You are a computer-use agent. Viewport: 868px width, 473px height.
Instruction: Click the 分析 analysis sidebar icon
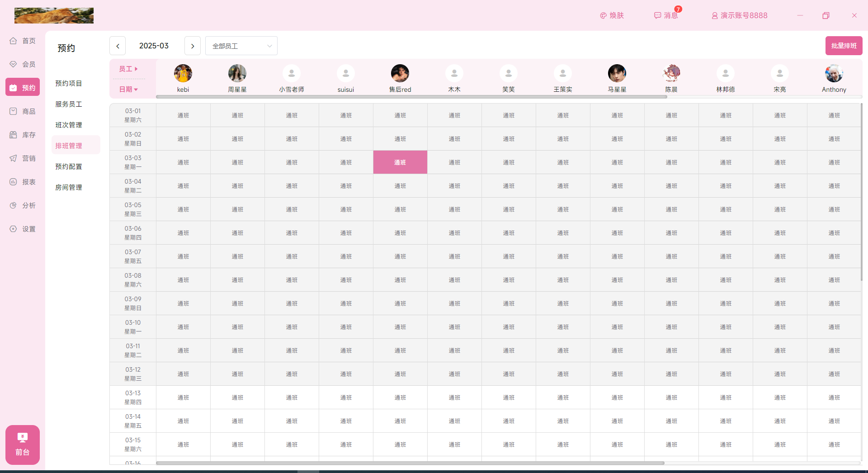point(13,205)
